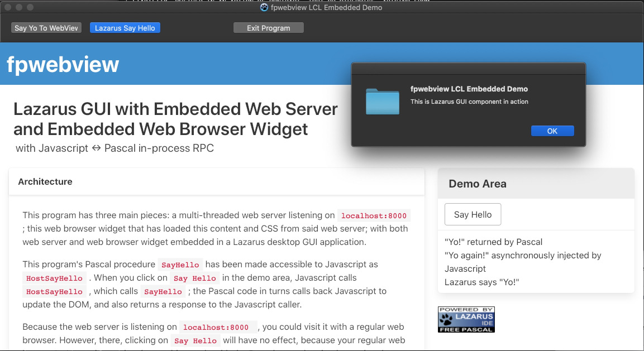Click 'Yo again! asynchronously injected' message
Viewport: 644px width, 351px height.
click(x=523, y=262)
